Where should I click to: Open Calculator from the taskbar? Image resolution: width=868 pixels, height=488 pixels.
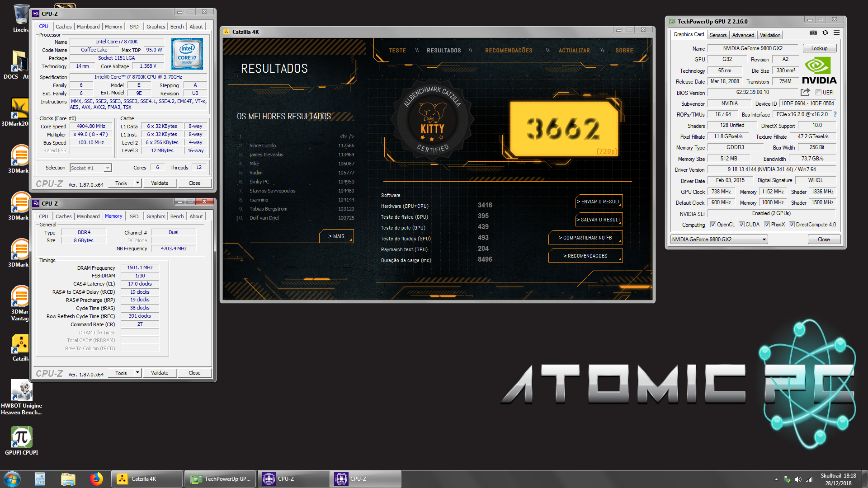[x=40, y=479]
